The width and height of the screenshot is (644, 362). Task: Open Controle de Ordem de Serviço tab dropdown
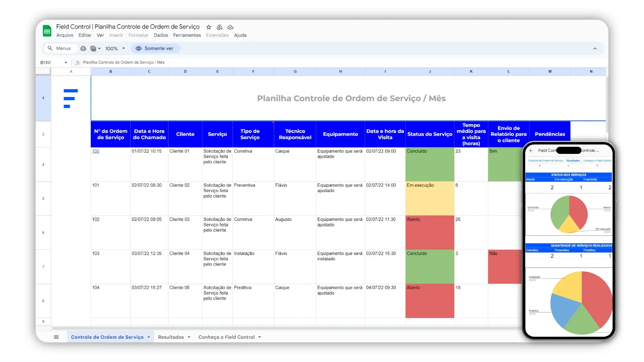point(149,337)
